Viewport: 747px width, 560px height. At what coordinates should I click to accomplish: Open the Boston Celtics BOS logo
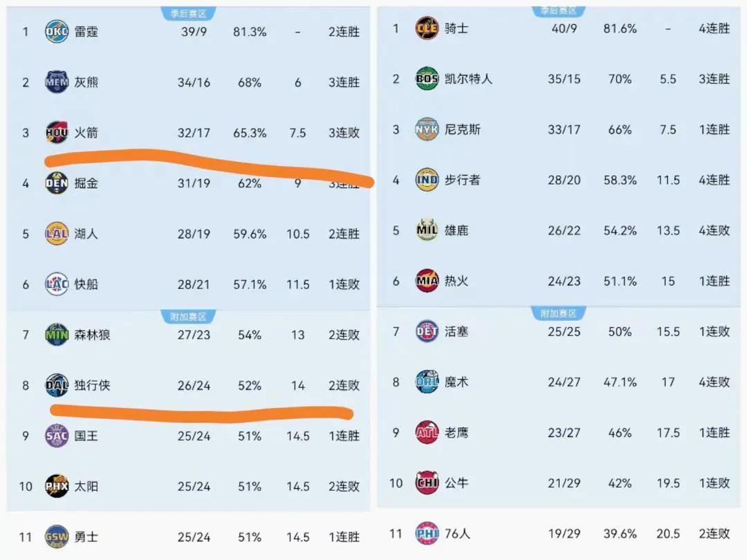point(427,79)
